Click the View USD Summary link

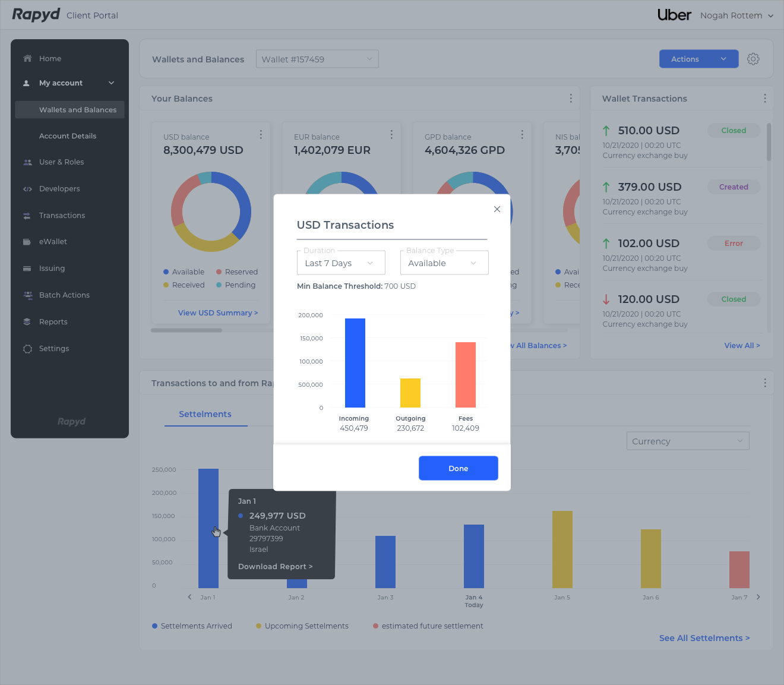click(x=218, y=313)
